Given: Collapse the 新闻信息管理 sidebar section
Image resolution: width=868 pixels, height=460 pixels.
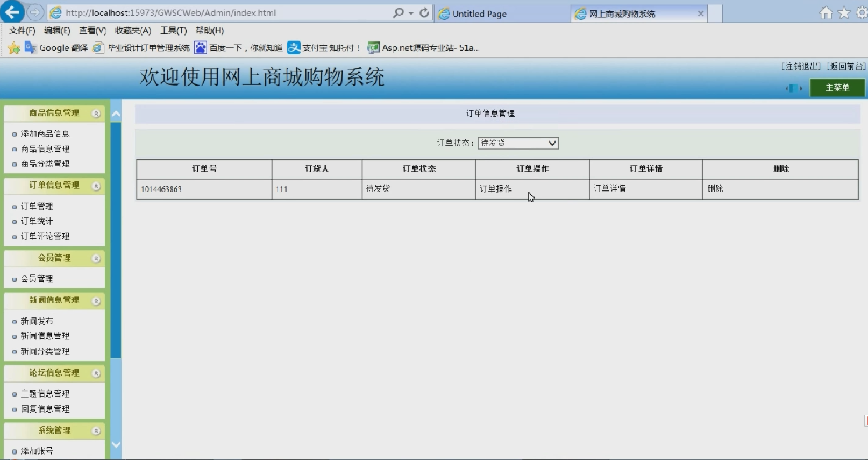Looking at the screenshot, I should 96,301.
